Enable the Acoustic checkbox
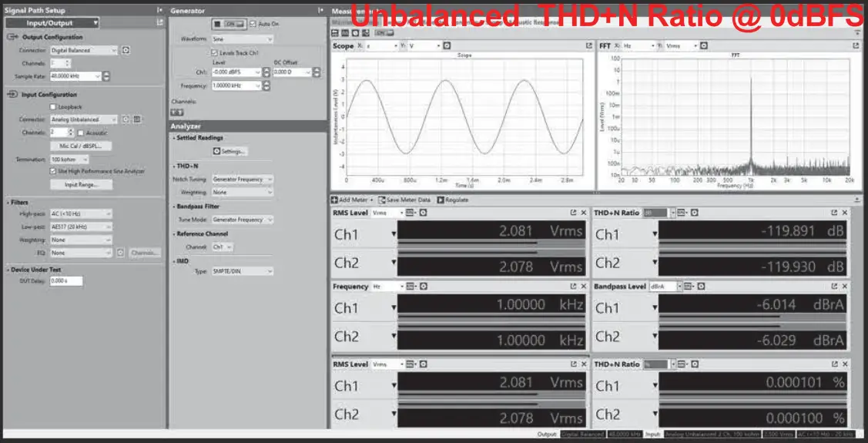This screenshot has height=443, width=868. click(x=81, y=133)
